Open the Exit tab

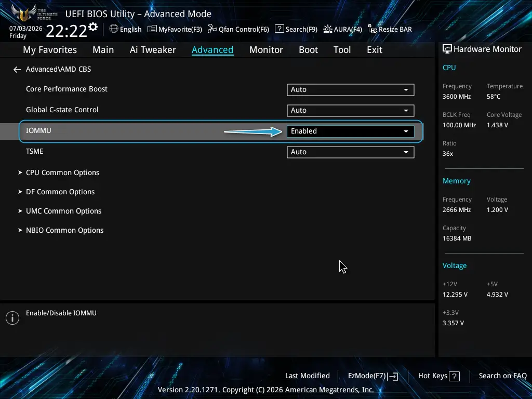pos(375,50)
